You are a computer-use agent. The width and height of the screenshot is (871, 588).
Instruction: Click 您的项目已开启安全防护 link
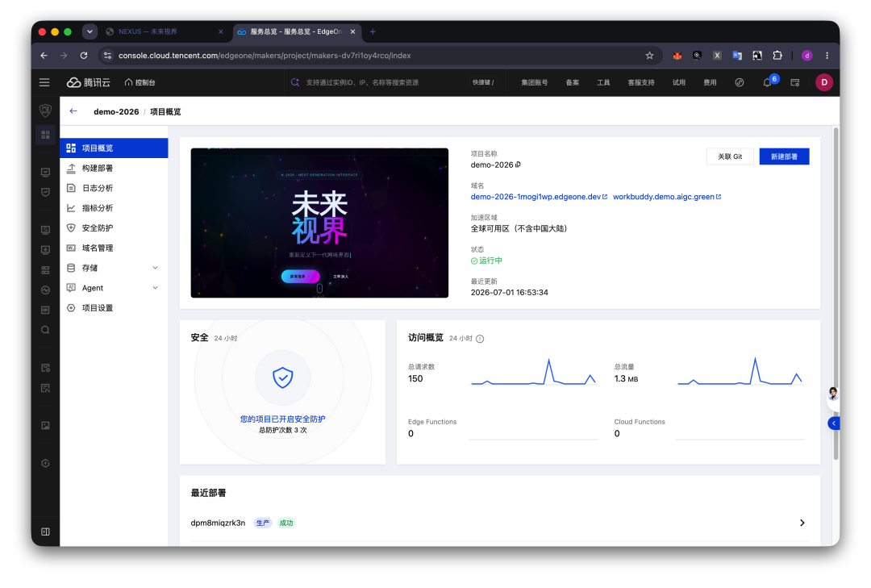(283, 419)
